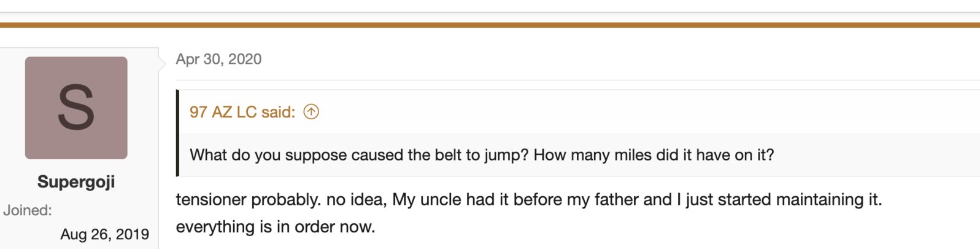Click the reply line starting "tensioner probably"
The width and height of the screenshot is (980, 249).
[529, 200]
